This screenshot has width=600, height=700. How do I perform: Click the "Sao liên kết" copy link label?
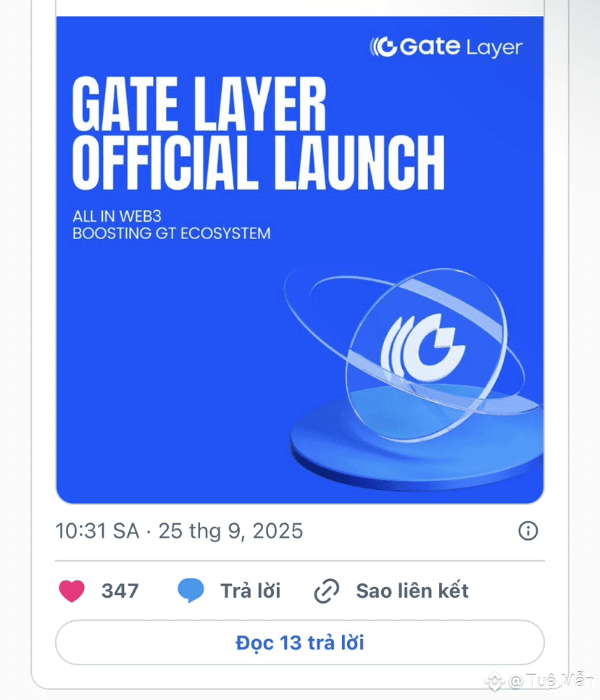click(x=412, y=591)
